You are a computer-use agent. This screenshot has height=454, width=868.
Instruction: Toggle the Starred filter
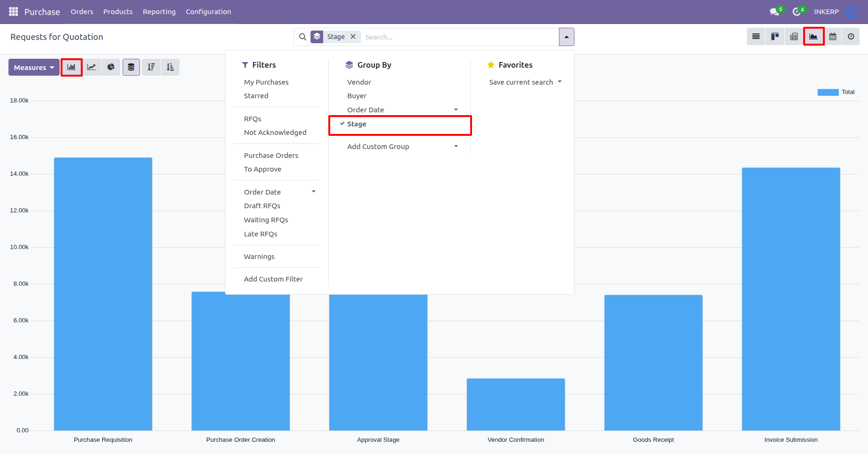point(256,96)
